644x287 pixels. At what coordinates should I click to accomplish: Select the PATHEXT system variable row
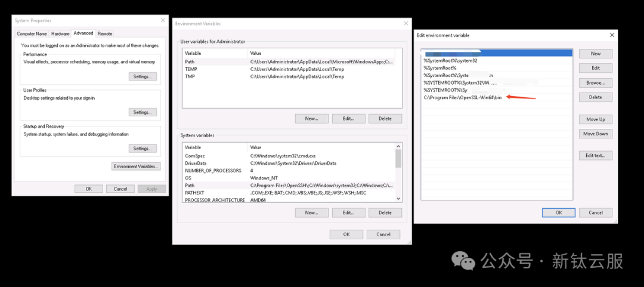pos(289,193)
